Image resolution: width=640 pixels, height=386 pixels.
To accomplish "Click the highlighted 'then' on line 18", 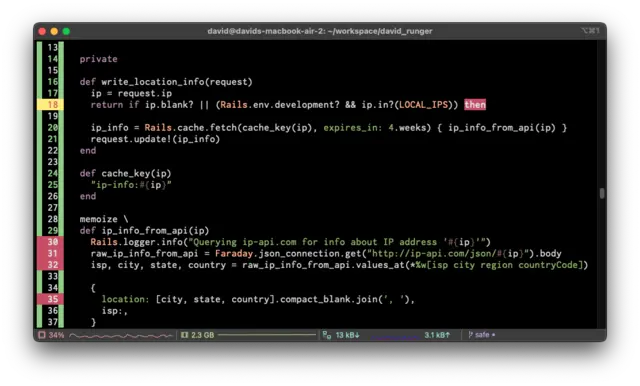I will click(475, 105).
